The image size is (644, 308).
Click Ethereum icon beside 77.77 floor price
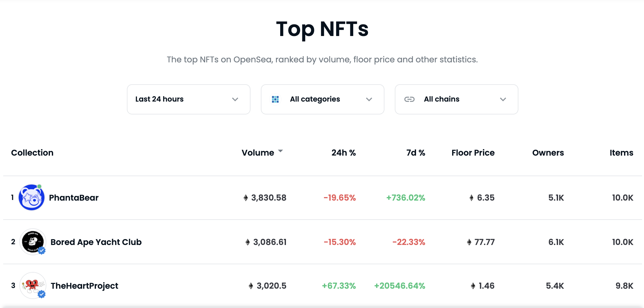click(469, 242)
